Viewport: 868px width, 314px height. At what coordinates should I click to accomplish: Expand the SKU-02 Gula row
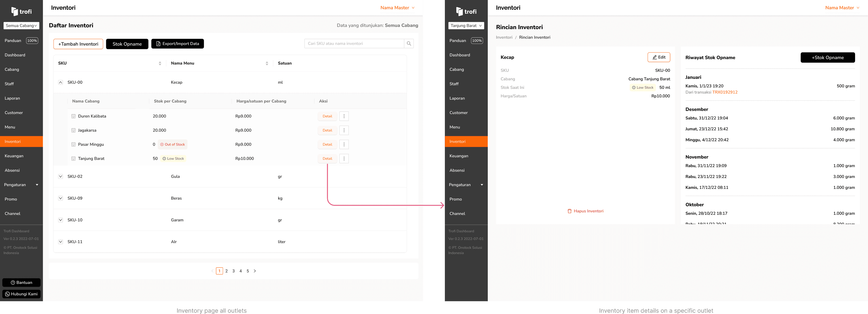[x=61, y=176]
